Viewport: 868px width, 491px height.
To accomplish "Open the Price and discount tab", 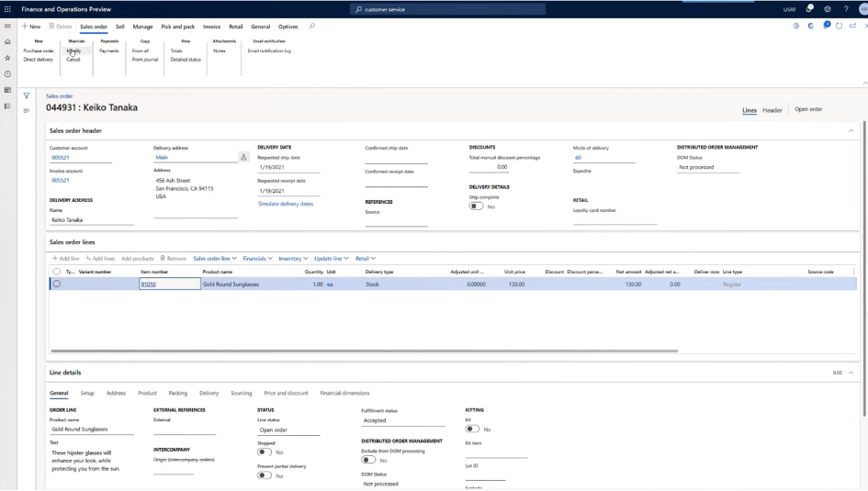I will (286, 393).
